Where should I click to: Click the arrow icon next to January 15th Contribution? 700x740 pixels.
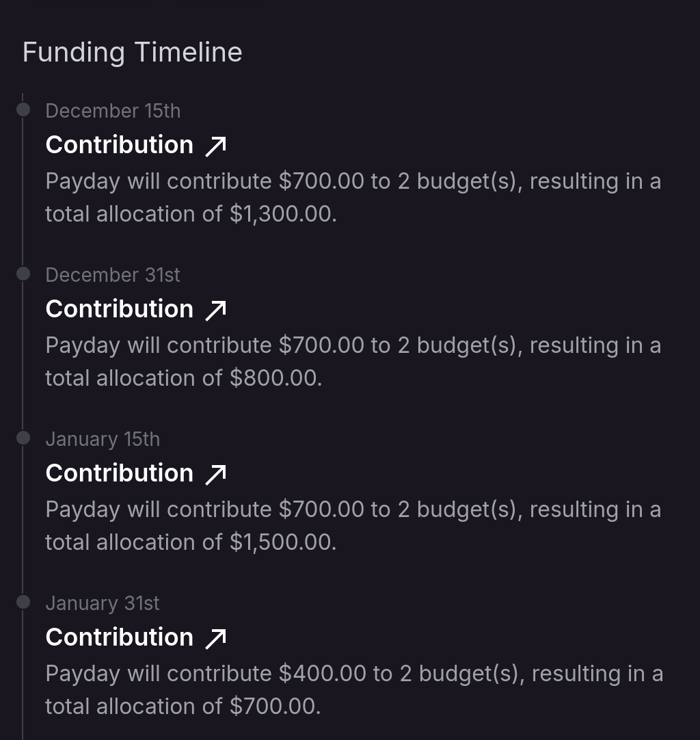pyautogui.click(x=216, y=474)
